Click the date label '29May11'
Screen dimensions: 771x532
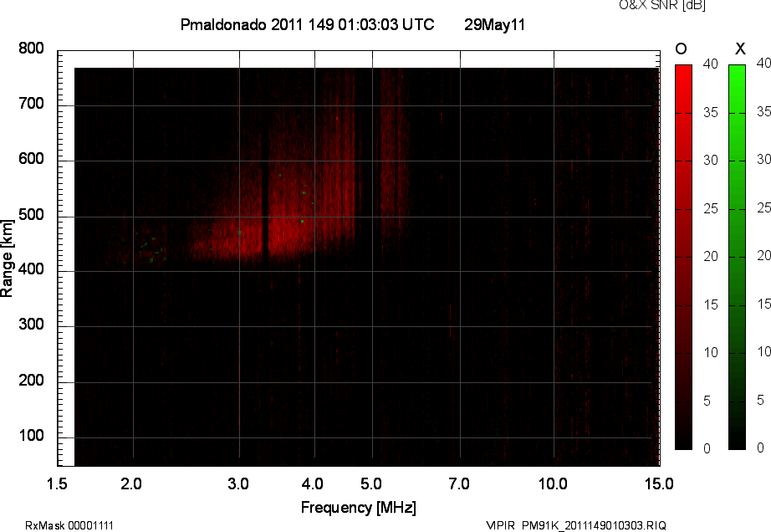(x=495, y=24)
